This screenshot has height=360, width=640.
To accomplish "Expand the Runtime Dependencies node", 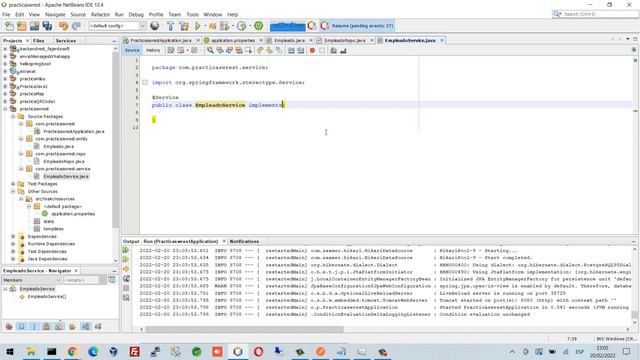I will (x=13, y=244).
